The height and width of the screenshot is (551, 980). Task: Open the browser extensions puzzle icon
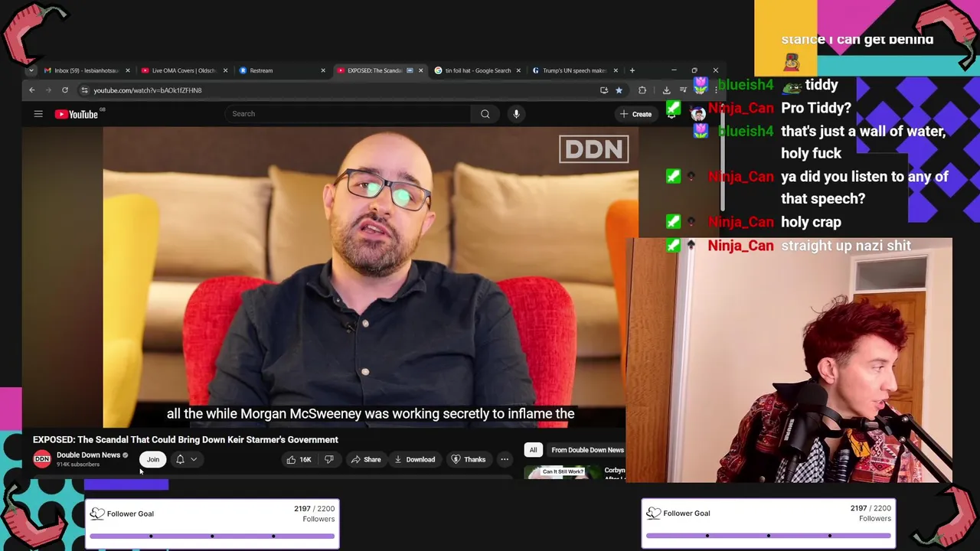pyautogui.click(x=642, y=90)
